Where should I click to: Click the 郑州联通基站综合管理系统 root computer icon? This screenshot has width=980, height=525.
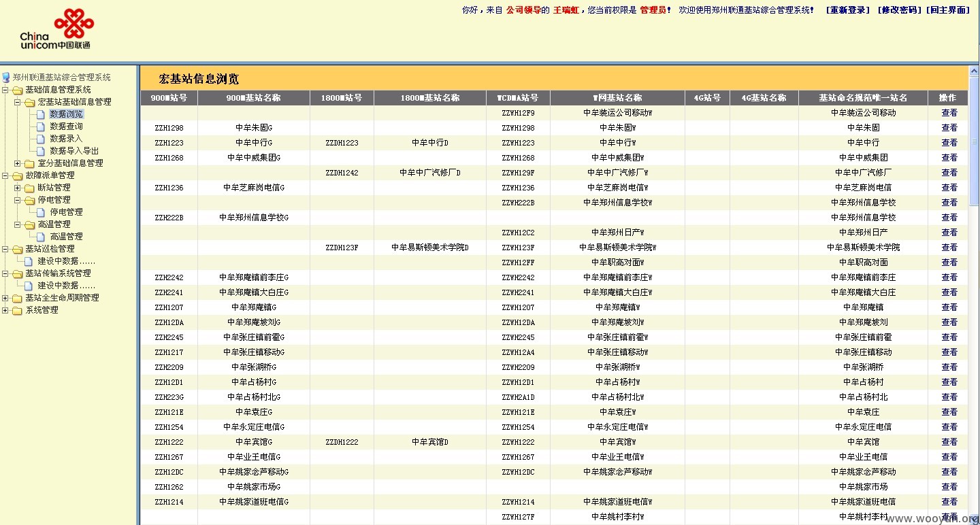coord(6,78)
